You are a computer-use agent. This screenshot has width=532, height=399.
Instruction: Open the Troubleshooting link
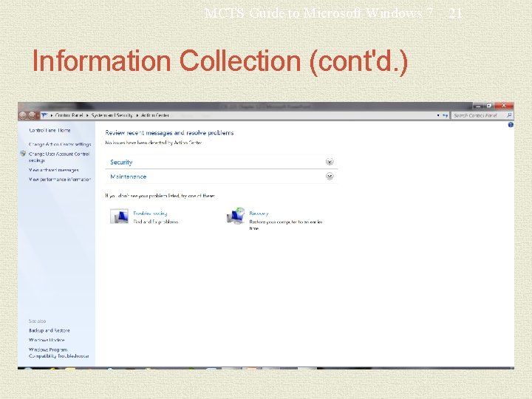point(150,213)
